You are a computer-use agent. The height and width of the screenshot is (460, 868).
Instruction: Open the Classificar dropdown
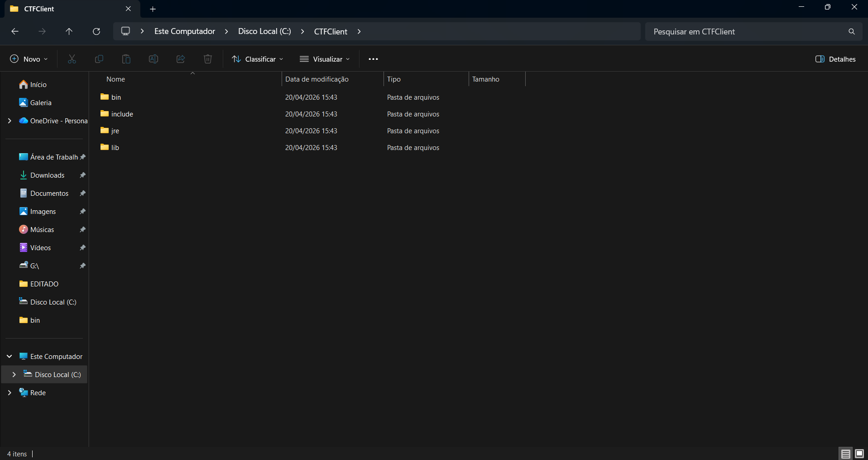point(257,59)
